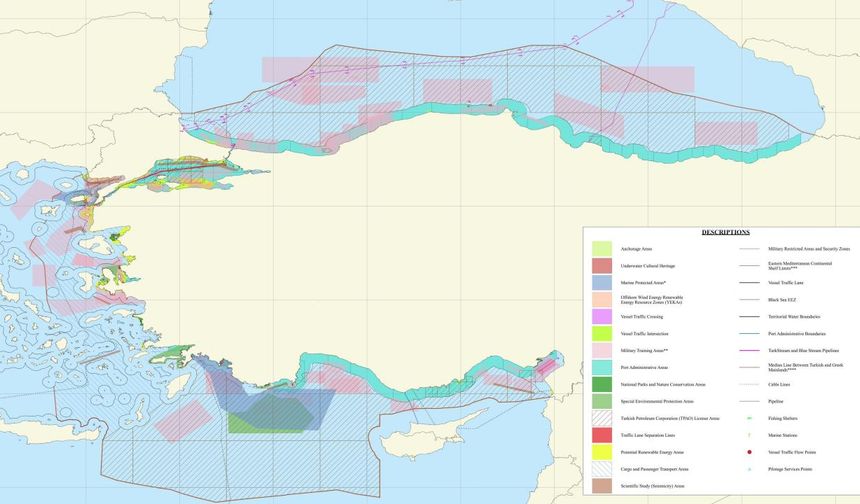Screen dimensions: 860x504
Task: Click the Scientific Study (Seismicity) Areas label
Action: point(652,486)
